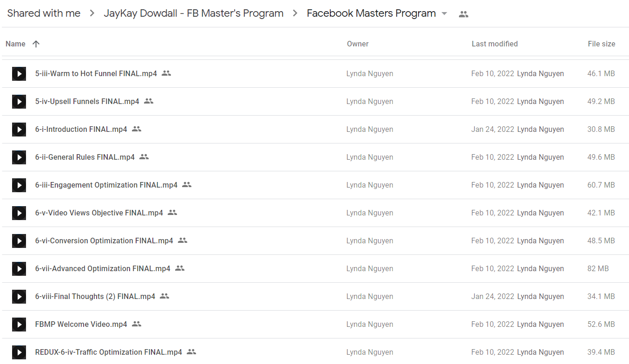Click 34.1 MB file size value
Screen dimensions: 629x364
coord(601,296)
